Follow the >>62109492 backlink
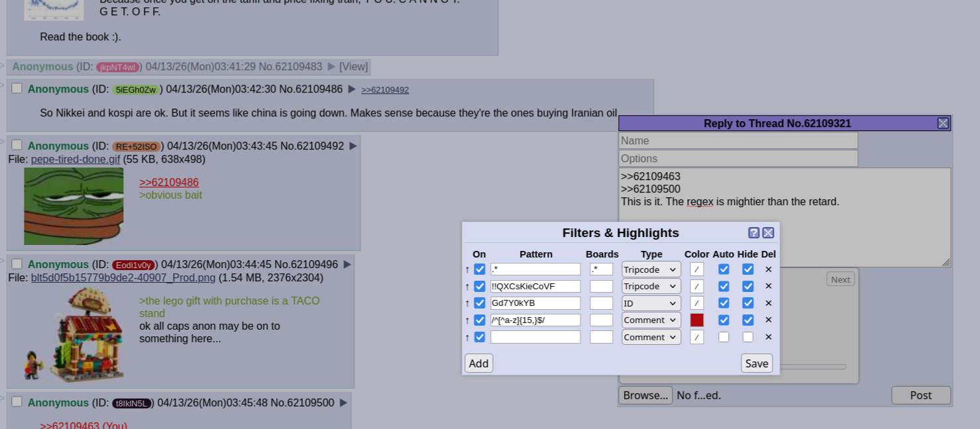The image size is (980, 429). 385,89
